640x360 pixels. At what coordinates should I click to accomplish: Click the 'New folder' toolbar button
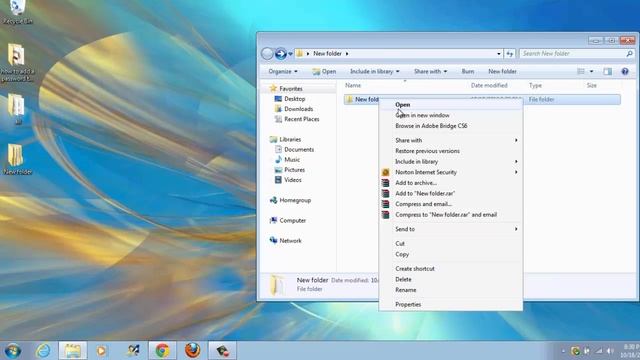pyautogui.click(x=502, y=71)
